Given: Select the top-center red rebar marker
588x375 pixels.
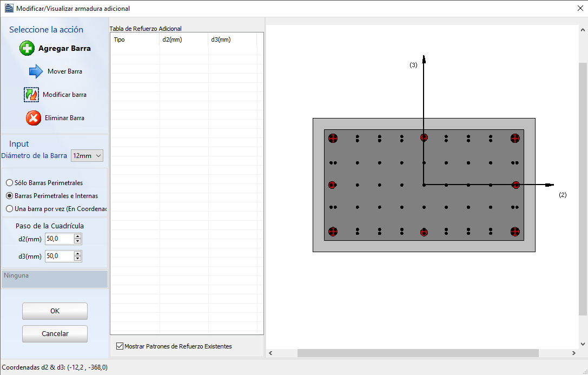Looking at the screenshot, I should click(424, 137).
